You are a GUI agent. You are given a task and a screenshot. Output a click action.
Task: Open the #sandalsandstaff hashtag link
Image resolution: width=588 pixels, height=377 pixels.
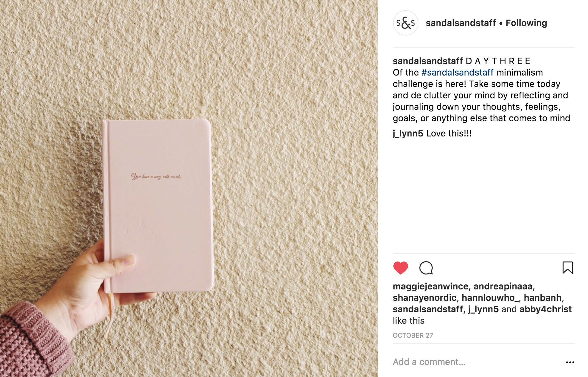click(457, 72)
